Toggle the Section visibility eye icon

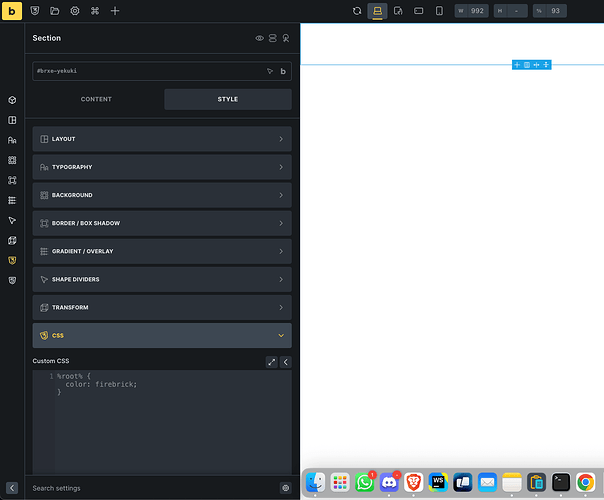(x=260, y=38)
